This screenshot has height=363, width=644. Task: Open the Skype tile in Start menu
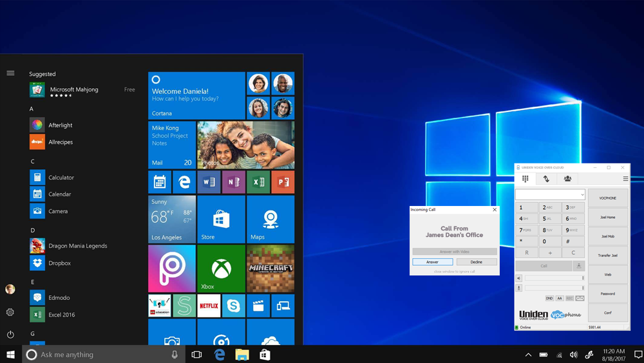pyautogui.click(x=233, y=306)
